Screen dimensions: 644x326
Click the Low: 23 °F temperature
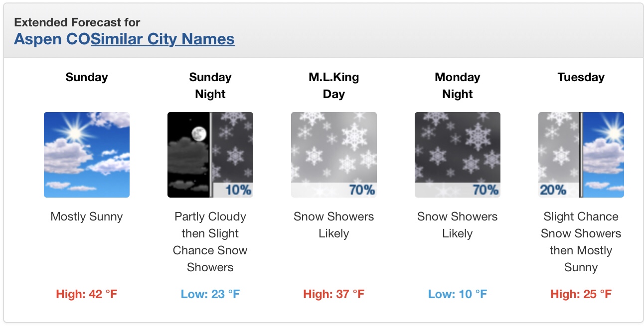tap(210, 294)
